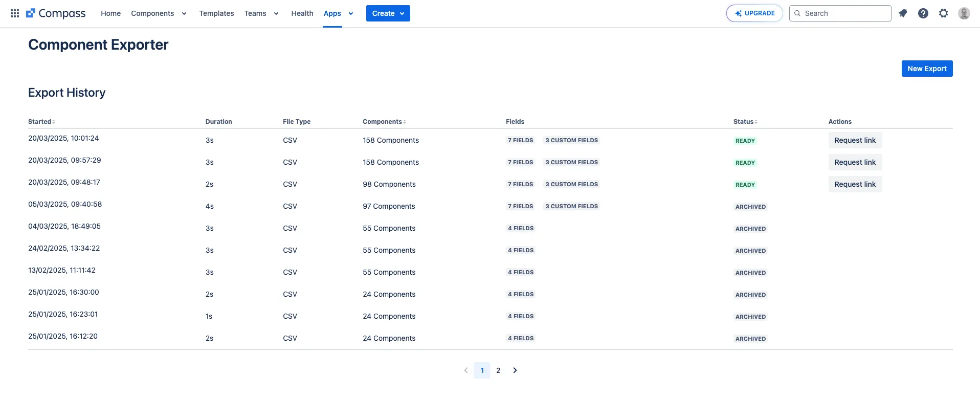980x396 pixels.
Task: Click the Teams menu label
Action: (x=255, y=13)
